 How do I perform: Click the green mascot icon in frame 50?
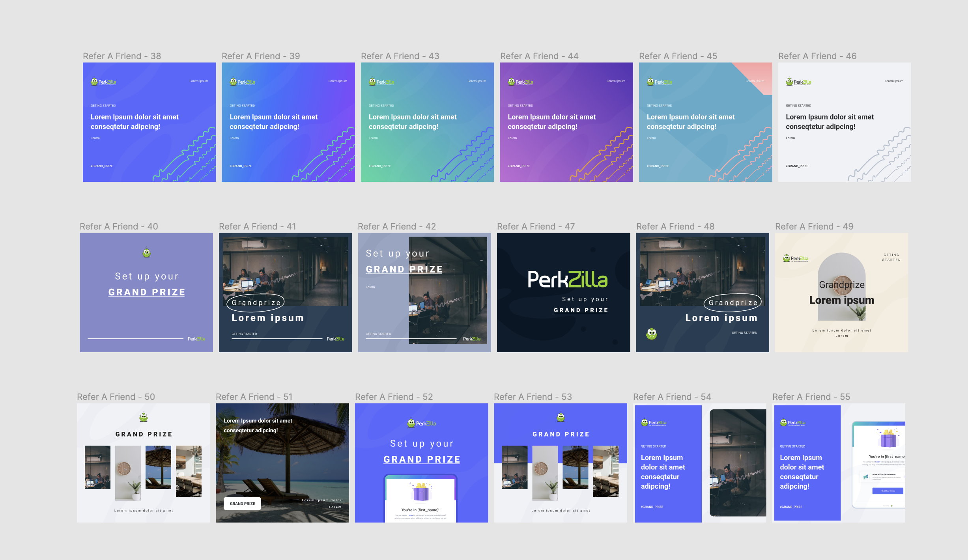[144, 417]
